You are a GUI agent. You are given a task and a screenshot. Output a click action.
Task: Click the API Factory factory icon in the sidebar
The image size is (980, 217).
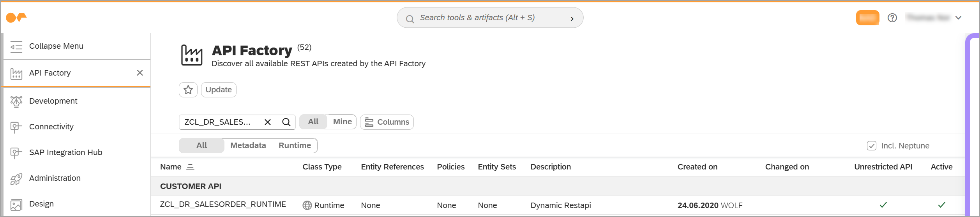point(16,73)
